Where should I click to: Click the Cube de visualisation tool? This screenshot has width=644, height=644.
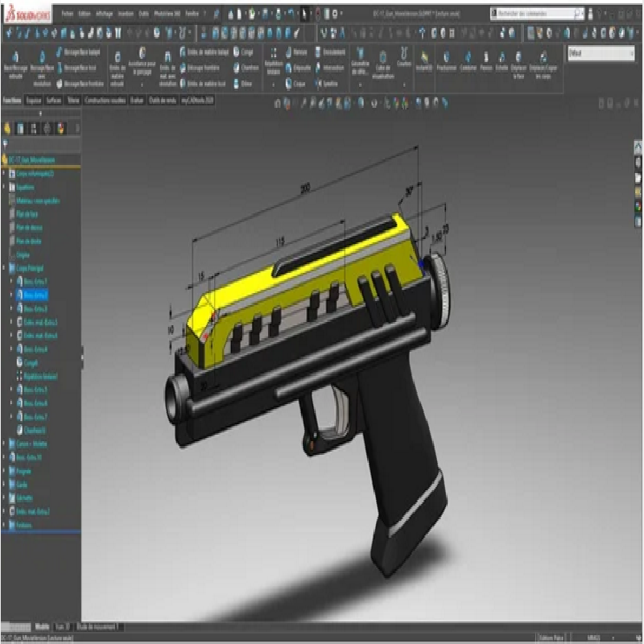point(383,64)
